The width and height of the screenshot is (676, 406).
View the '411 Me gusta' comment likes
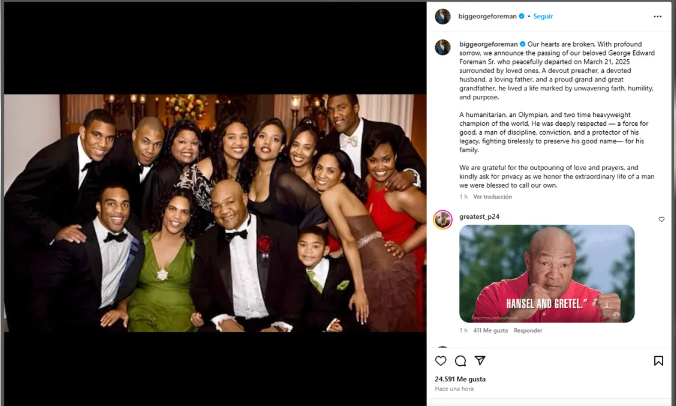tap(491, 330)
